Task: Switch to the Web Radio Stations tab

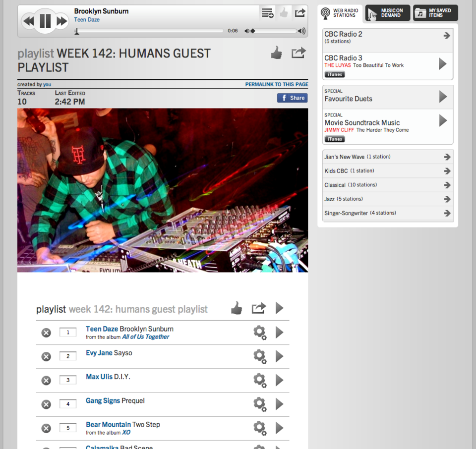Action: (x=340, y=13)
